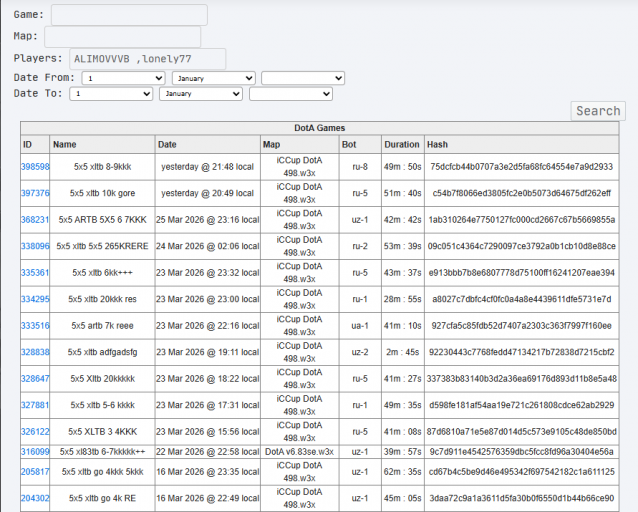Open game ID 326122 link

click(35, 431)
